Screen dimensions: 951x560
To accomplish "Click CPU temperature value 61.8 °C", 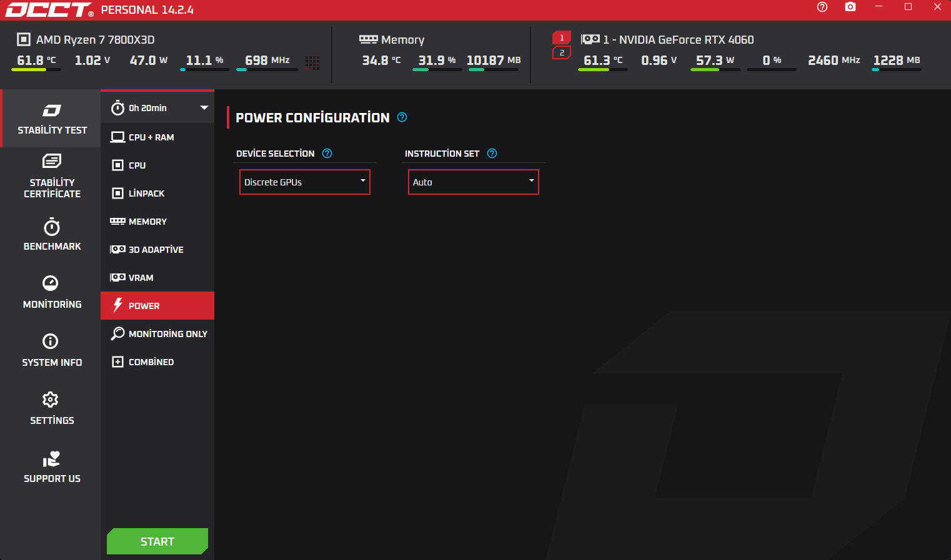I will coord(36,61).
